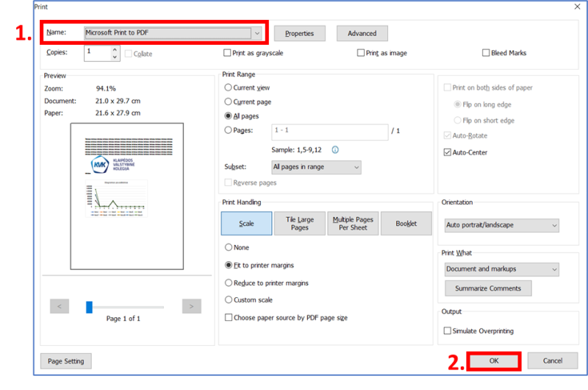This screenshot has height=390, width=588.
Task: Select the Current page radio button
Action: [x=229, y=102]
